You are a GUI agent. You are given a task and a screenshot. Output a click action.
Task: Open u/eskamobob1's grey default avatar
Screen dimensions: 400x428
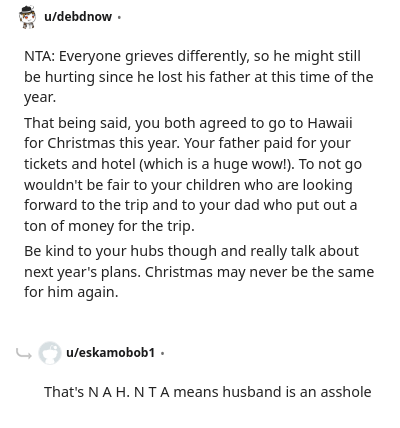(50, 353)
